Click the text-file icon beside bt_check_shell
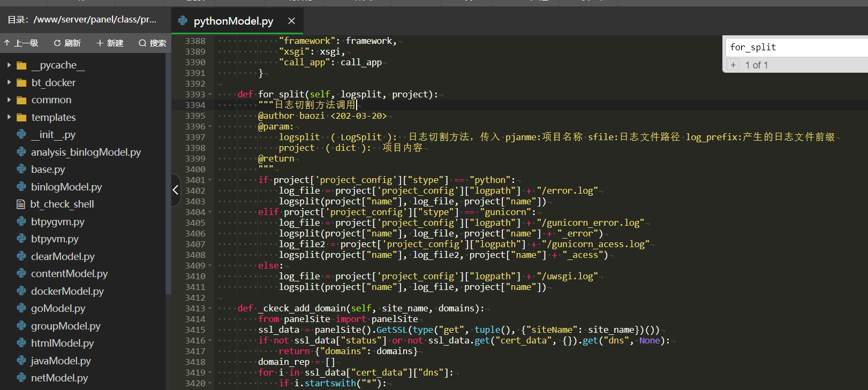This screenshot has height=390, width=868. pyautogui.click(x=21, y=204)
